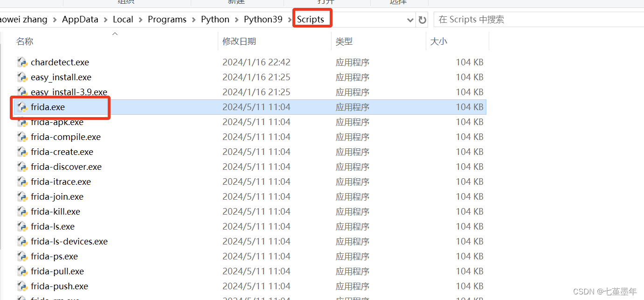Viewport: 644px width, 300px height.
Task: Click the 2024/1/16 22:42 date of chardetect.exe
Action: pyautogui.click(x=256, y=62)
